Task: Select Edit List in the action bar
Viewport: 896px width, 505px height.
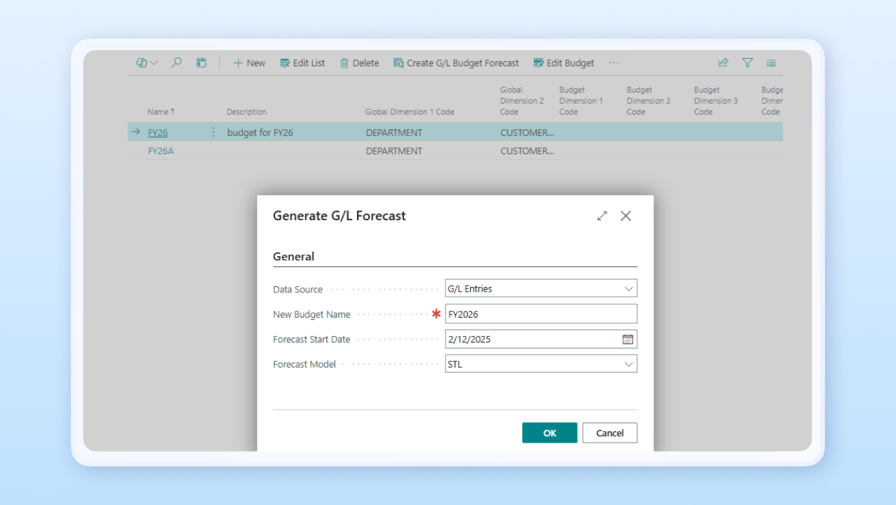Action: point(302,63)
